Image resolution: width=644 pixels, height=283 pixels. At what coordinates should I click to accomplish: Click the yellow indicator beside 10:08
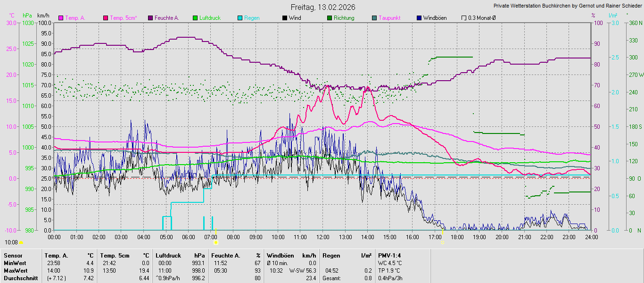click(21, 242)
